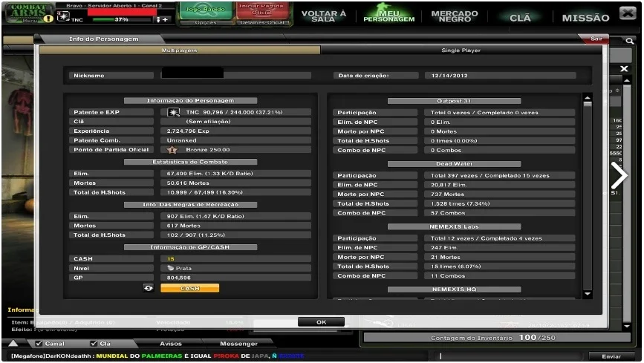Click the large right arrow chevron
Screen dimensions: 644x363
click(x=619, y=176)
